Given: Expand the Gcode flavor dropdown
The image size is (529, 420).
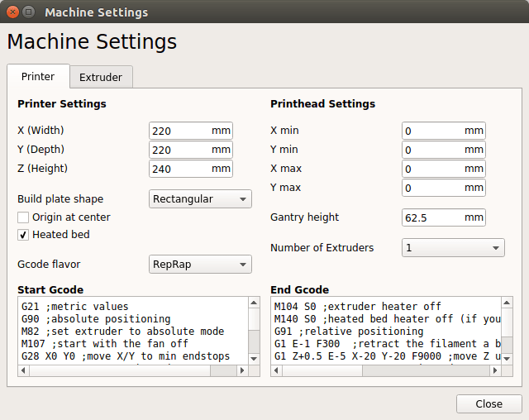Looking at the screenshot, I should pyautogui.click(x=200, y=265).
